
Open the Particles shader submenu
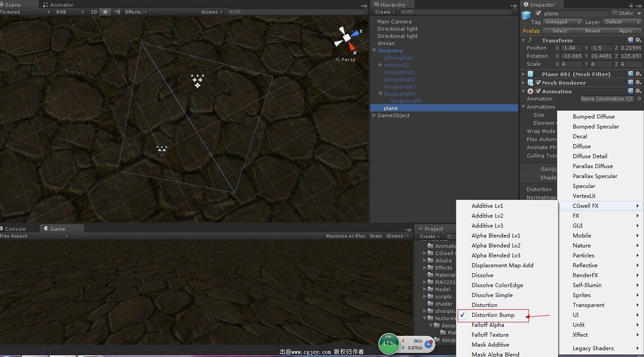[x=600, y=255]
